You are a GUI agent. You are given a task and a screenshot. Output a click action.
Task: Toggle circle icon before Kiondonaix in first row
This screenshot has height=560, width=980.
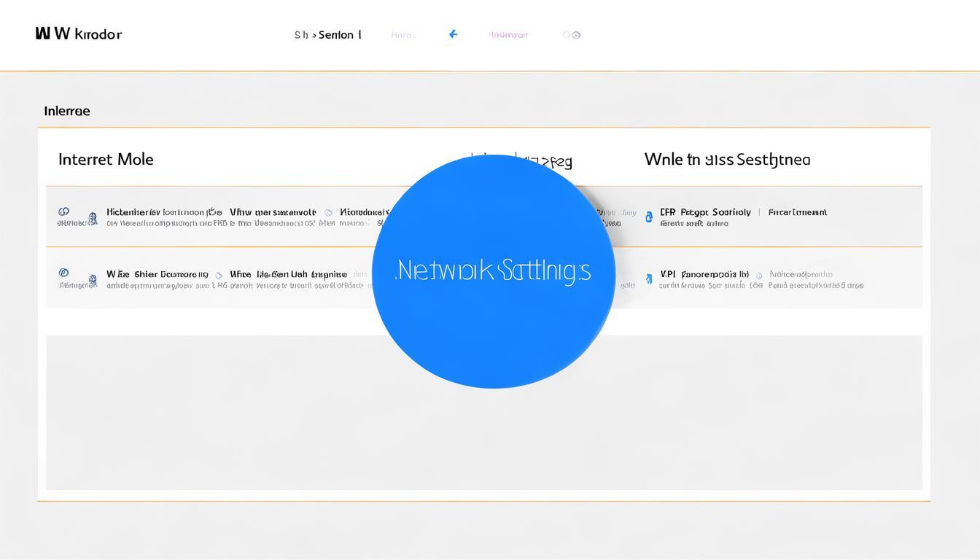click(x=329, y=213)
